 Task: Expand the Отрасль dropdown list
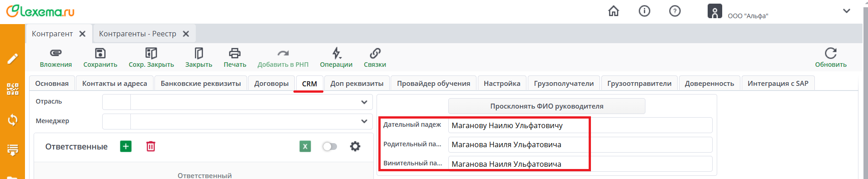364,102
